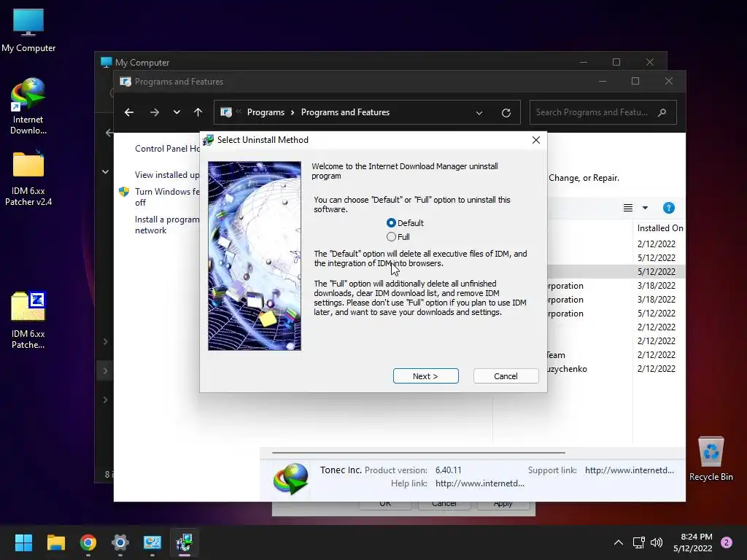Open Windows Start menu
Viewport: 747px width, 560px height.
pyautogui.click(x=23, y=542)
